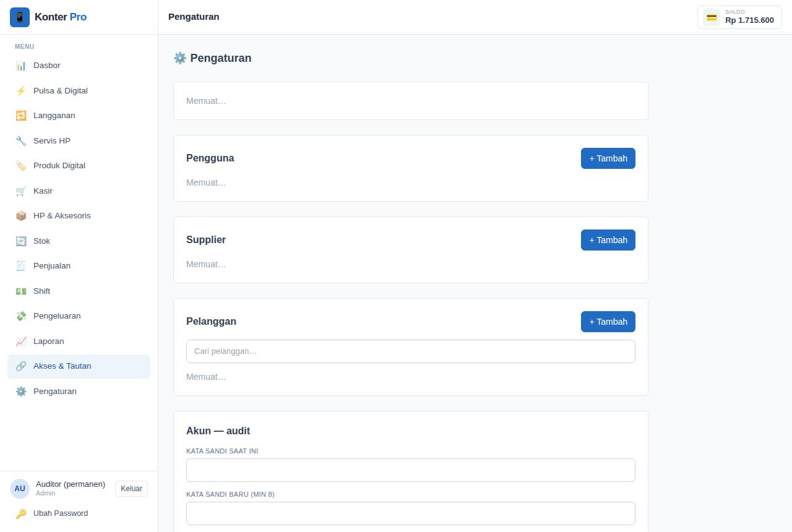The image size is (792, 532).
Task: Click the Saldo wallet card icon
Action: point(712,17)
